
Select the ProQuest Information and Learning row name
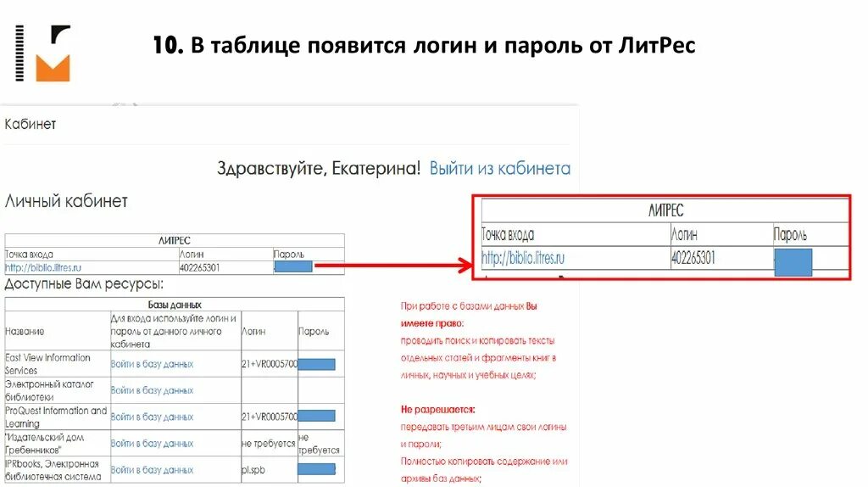pyautogui.click(x=56, y=417)
